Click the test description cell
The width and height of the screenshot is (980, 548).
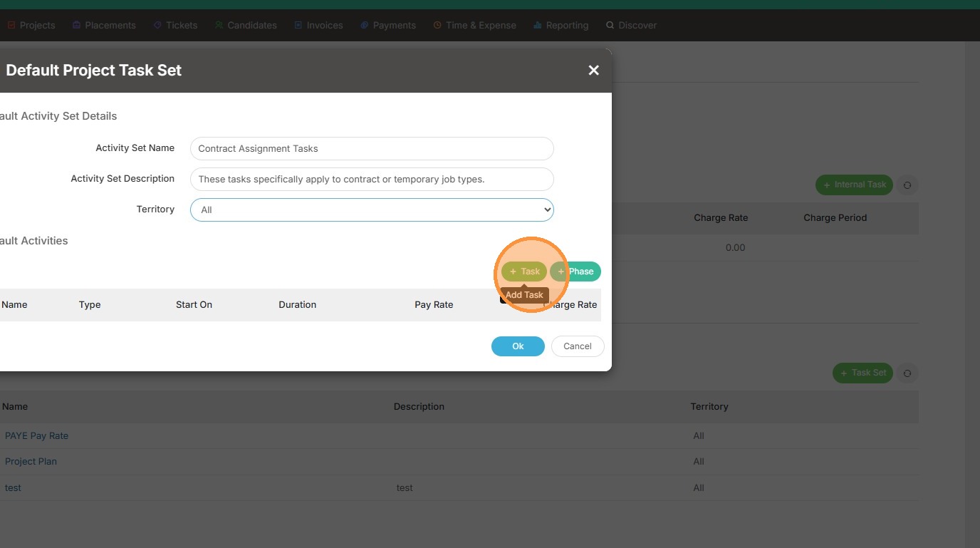point(405,487)
